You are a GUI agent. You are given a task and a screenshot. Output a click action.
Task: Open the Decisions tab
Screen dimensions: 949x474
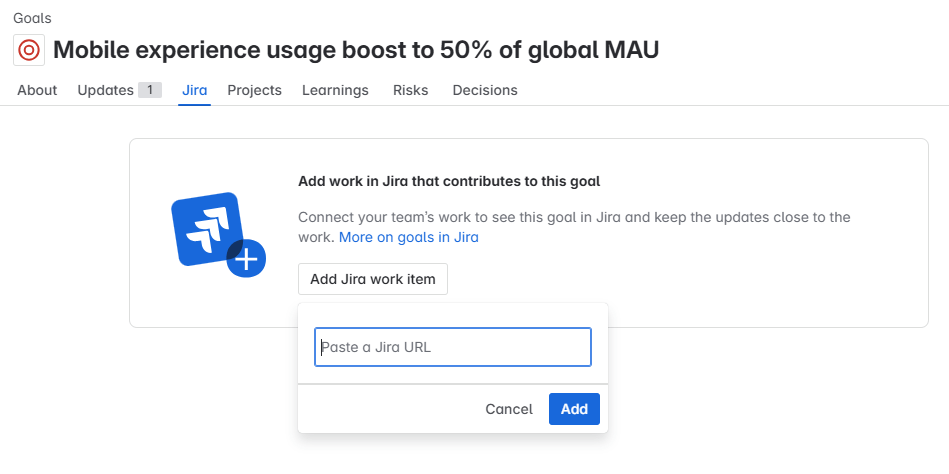point(485,90)
